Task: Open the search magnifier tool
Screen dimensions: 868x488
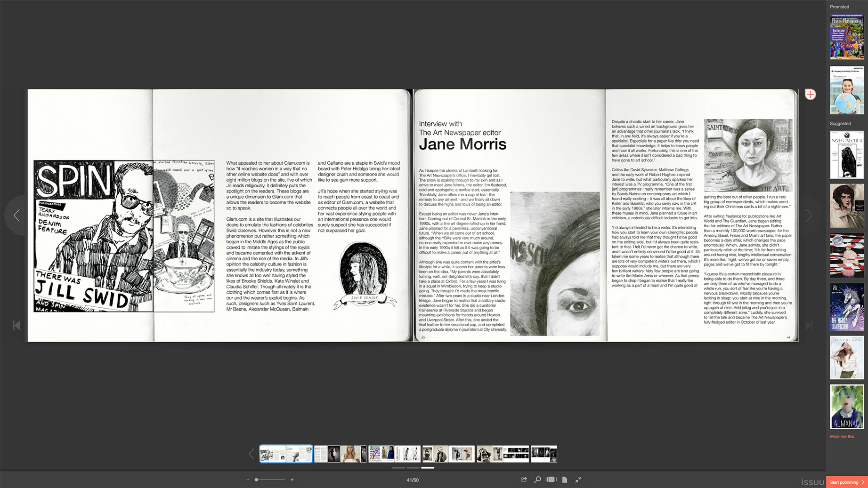Action: click(x=537, y=480)
